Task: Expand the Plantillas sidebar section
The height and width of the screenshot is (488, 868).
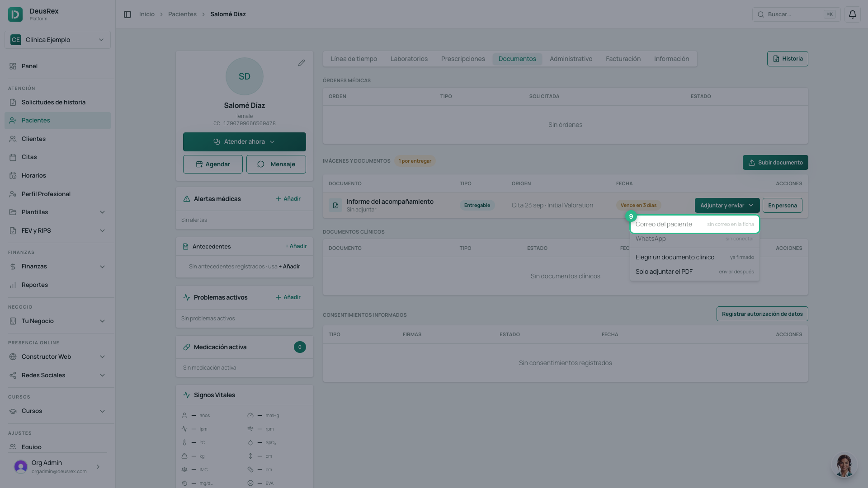Action: click(x=57, y=212)
